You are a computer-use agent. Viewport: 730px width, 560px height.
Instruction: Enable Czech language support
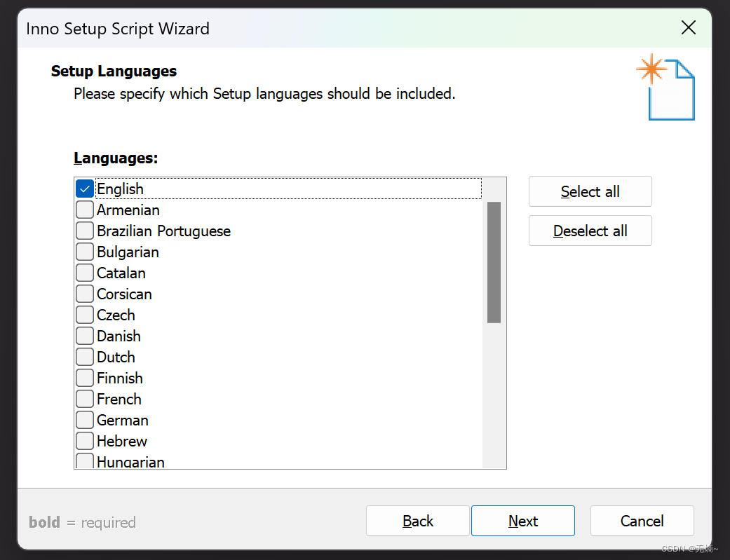click(x=84, y=315)
